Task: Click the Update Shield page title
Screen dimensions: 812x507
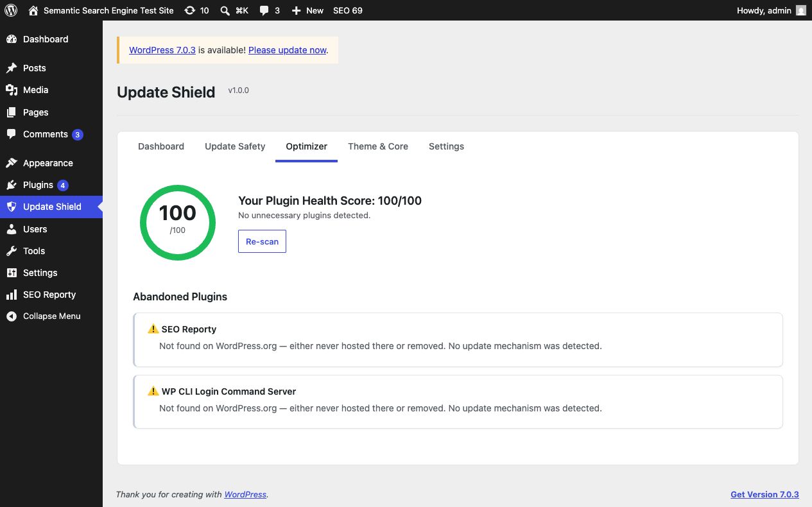Action: pos(166,92)
